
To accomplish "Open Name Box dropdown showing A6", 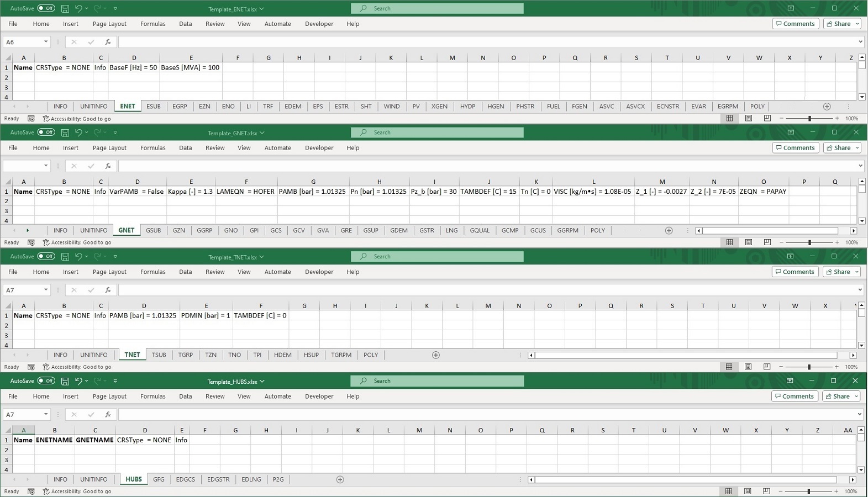I will point(46,42).
